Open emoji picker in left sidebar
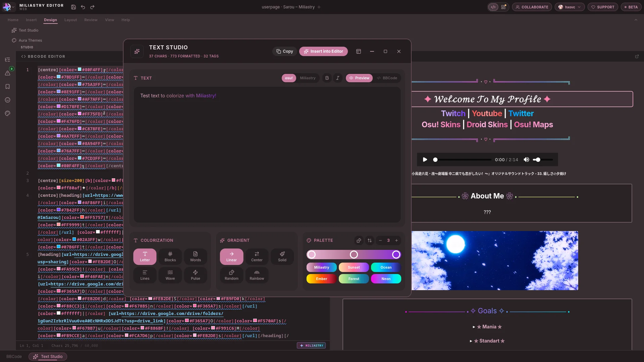Image resolution: width=644 pixels, height=362 pixels. 7,100
